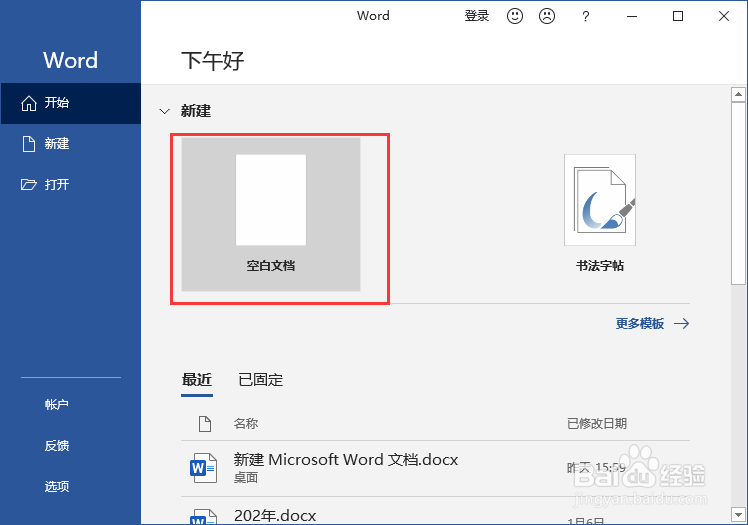
Task: Sort by the 名称 column header
Action: (x=246, y=423)
